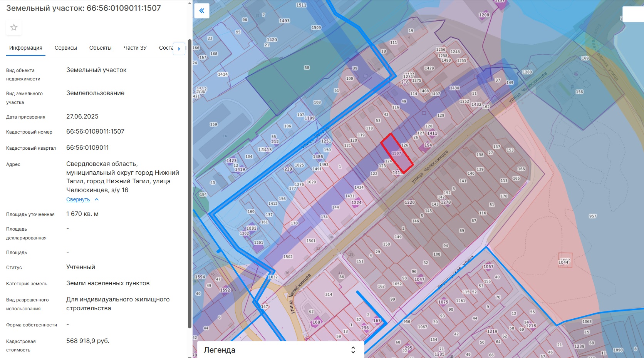Open the Информация tab
The height and width of the screenshot is (358, 644).
tap(26, 48)
